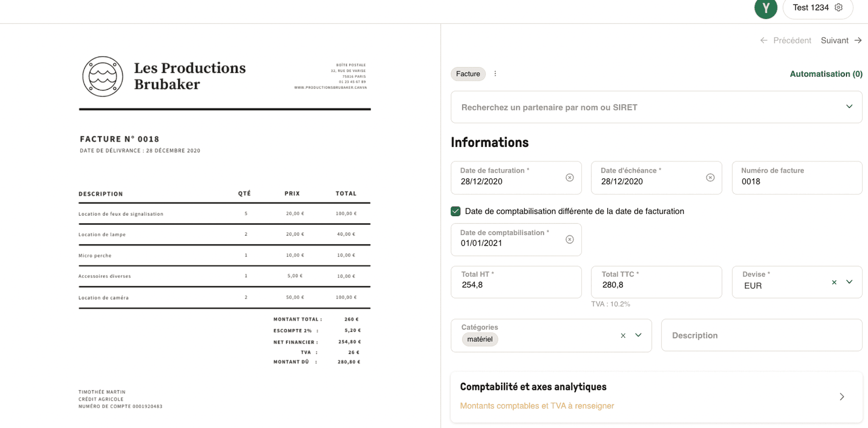This screenshot has height=428, width=868.
Task: Clear the Date de comptabilisation value
Action: tap(569, 239)
